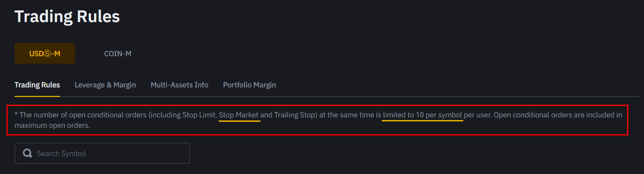Click the magnifying glass search icon
The width and height of the screenshot is (644, 174).
pos(28,153)
